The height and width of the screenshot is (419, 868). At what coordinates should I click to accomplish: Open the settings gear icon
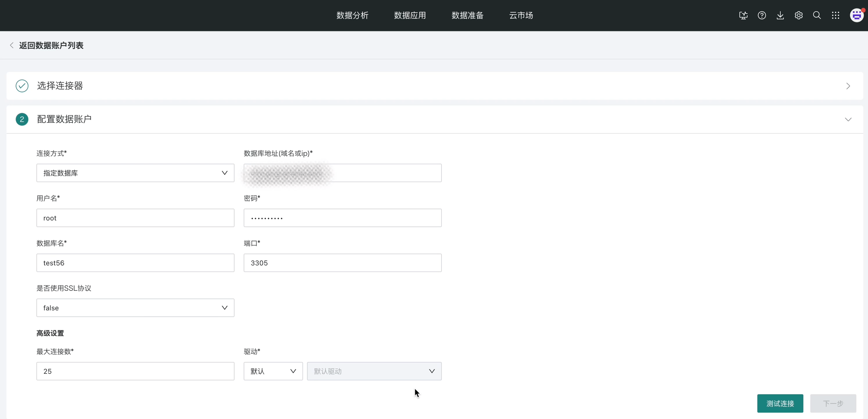point(799,15)
